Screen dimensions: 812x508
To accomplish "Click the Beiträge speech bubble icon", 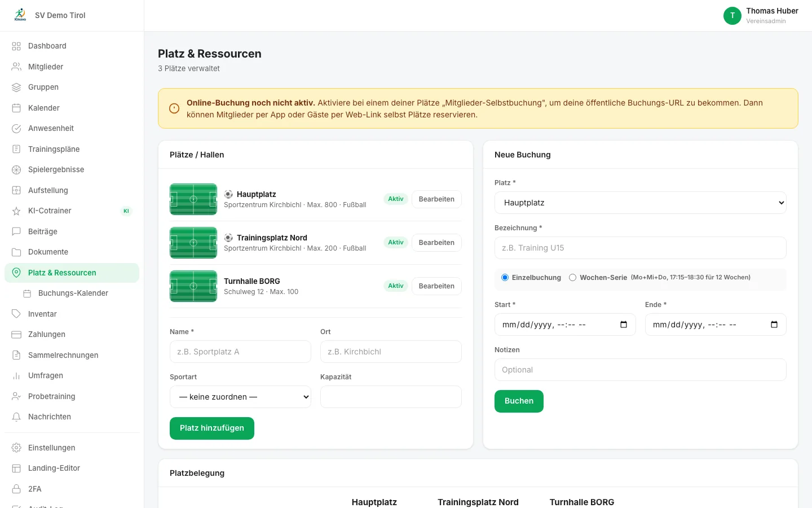I will click(x=16, y=231).
